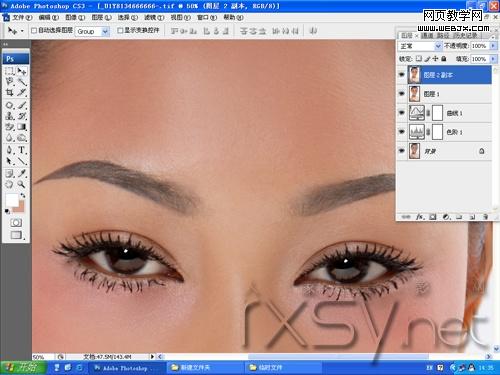Switch to the 新建文件夹 taskbar window

[205, 367]
